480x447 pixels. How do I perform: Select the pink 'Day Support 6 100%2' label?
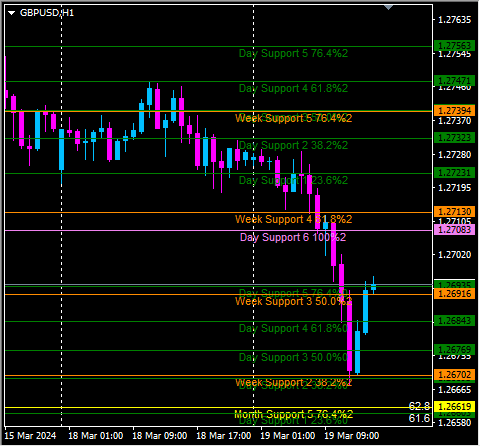(x=293, y=237)
